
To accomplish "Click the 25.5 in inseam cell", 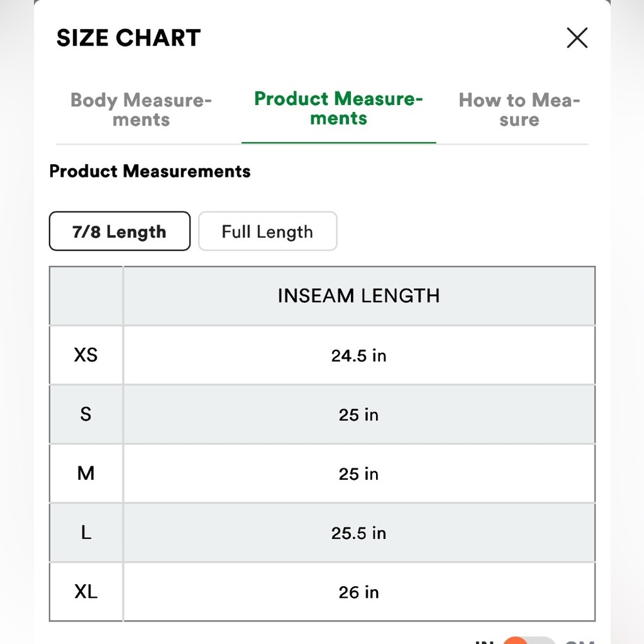I will (x=359, y=533).
